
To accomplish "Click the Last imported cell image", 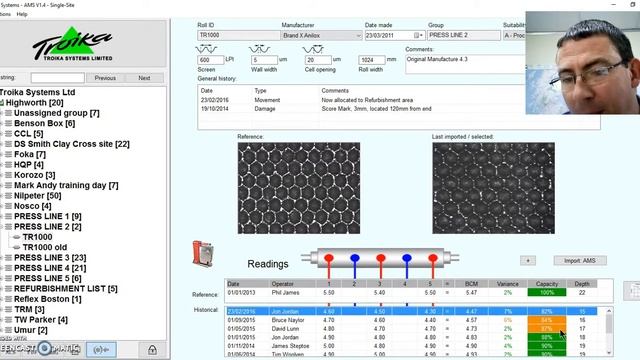I will [493, 188].
